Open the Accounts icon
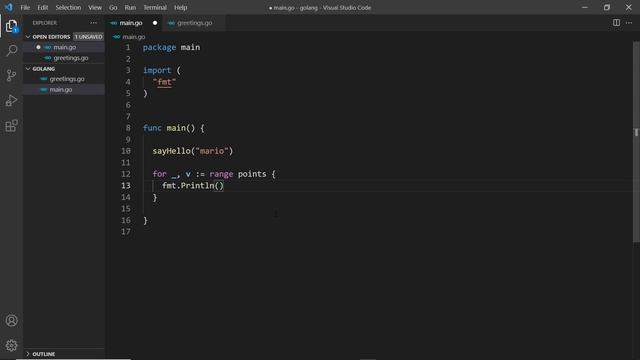The width and height of the screenshot is (640, 360). [11, 320]
